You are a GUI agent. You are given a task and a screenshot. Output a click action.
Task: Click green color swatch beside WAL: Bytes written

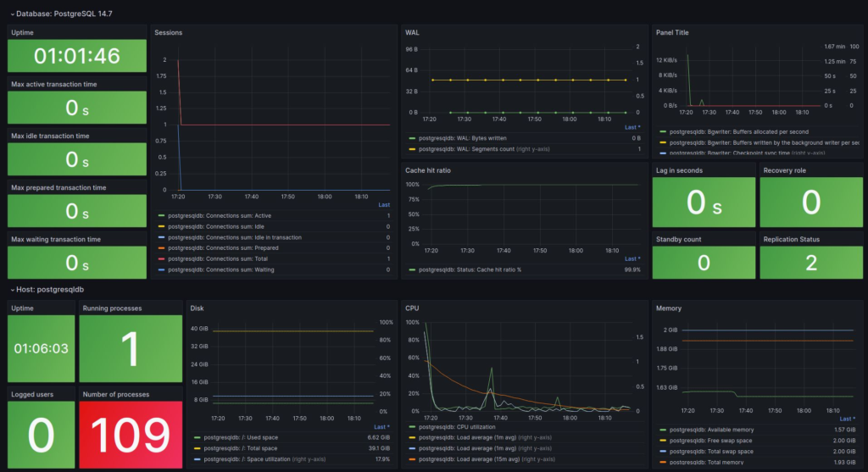412,137
